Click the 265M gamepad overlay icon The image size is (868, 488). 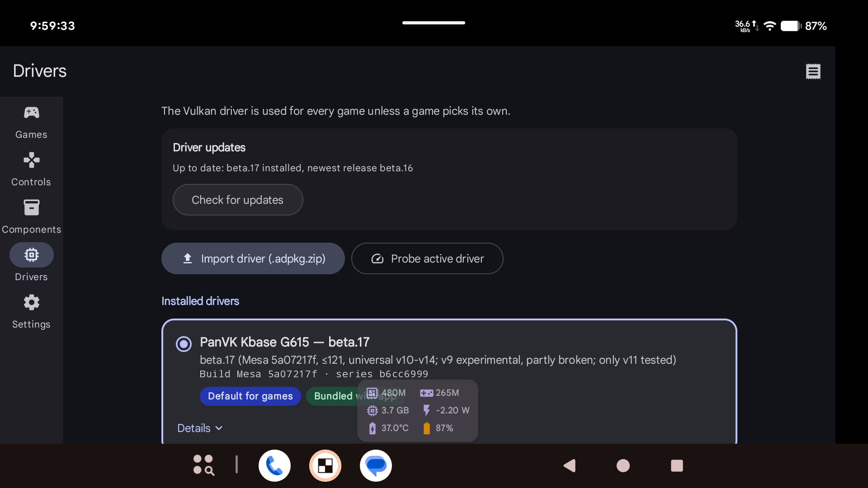tap(426, 393)
